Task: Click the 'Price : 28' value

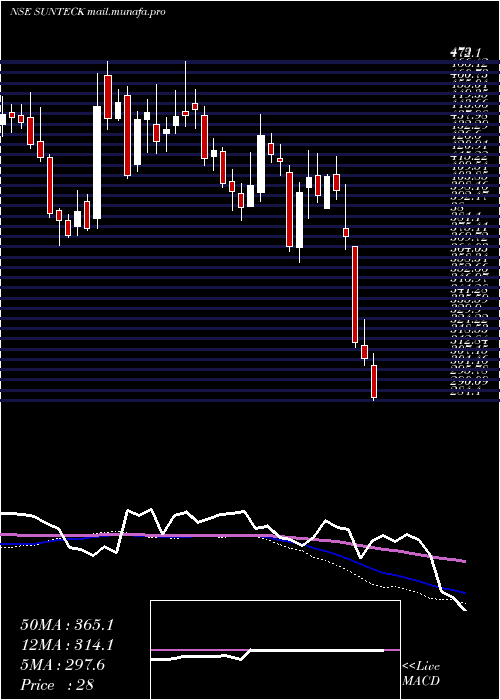Action: (57, 685)
